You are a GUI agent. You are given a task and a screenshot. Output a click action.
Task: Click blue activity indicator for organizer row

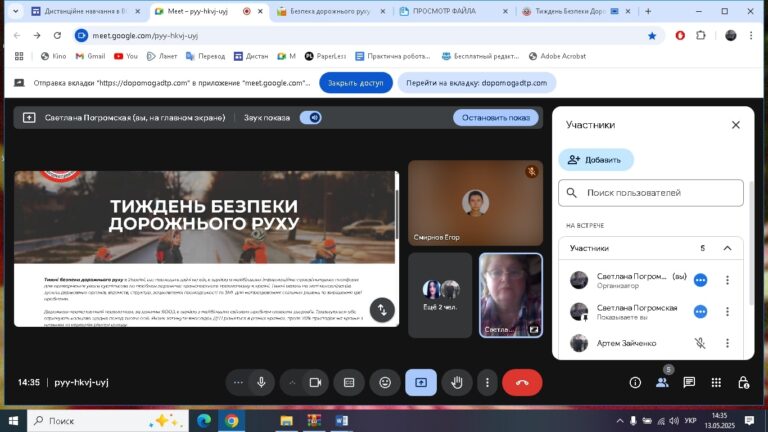click(x=700, y=280)
